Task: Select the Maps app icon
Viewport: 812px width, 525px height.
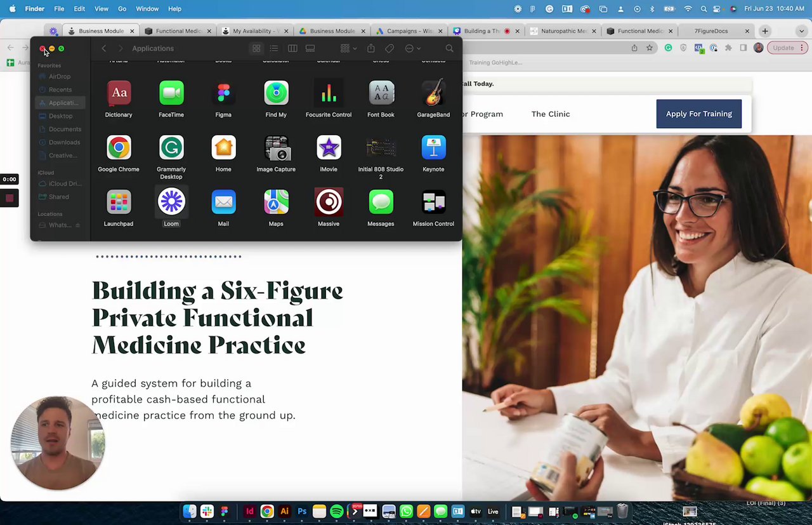Action: pos(276,203)
